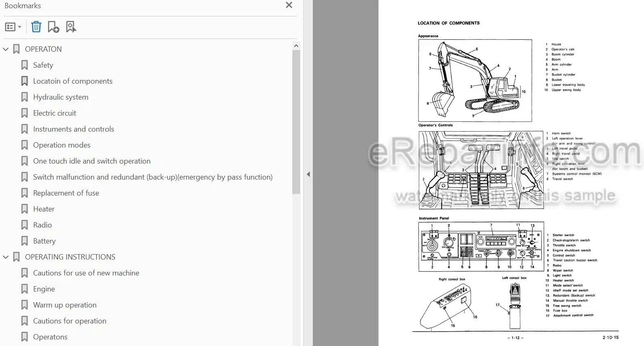Image resolution: width=644 pixels, height=346 pixels.
Task: Delete selected bookmark with trash icon
Action: pyautogui.click(x=36, y=27)
